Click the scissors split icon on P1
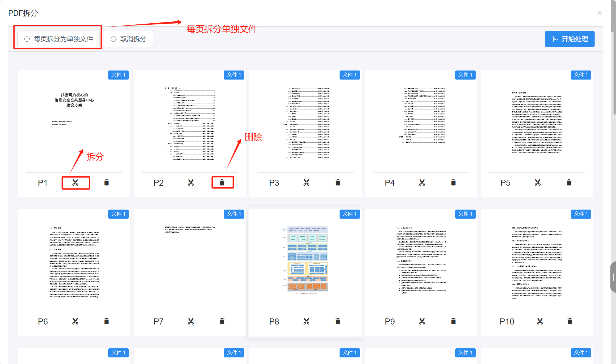Viewport: 616px width, 364px height. (75, 183)
